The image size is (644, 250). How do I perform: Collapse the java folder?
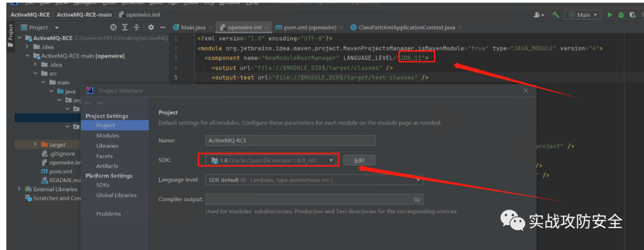point(51,91)
